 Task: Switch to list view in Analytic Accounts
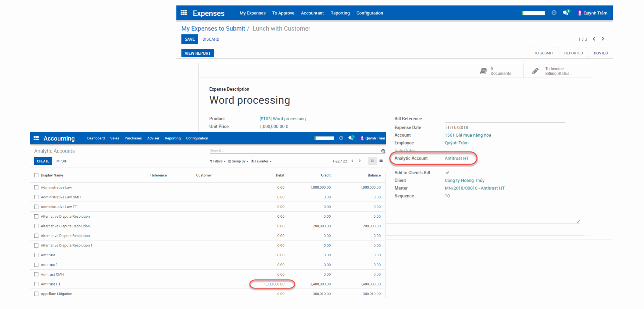tap(372, 161)
